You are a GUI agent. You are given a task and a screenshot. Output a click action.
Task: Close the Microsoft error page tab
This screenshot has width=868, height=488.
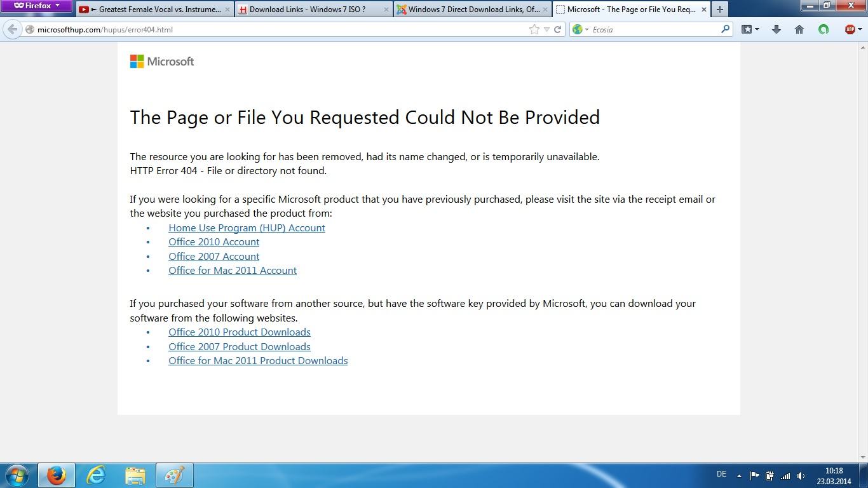[x=703, y=10]
